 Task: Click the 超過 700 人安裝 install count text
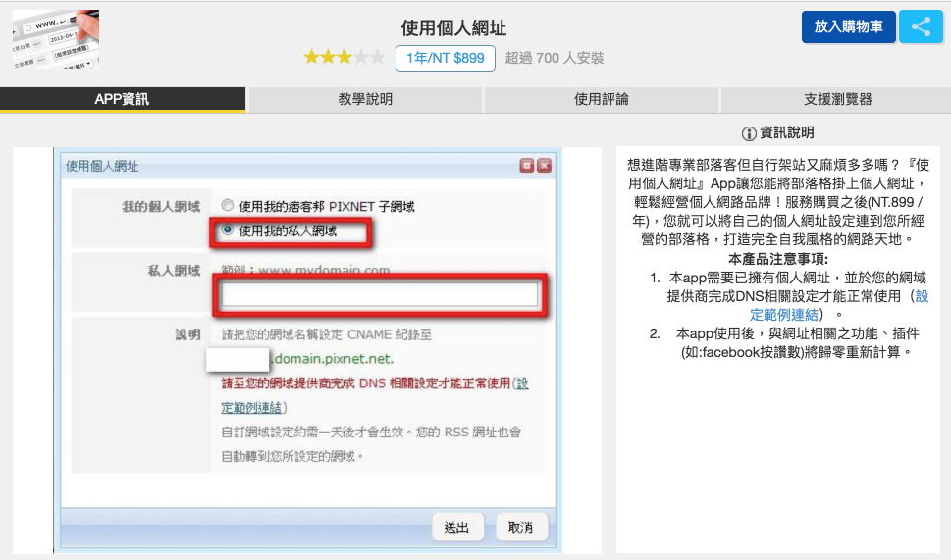555,58
